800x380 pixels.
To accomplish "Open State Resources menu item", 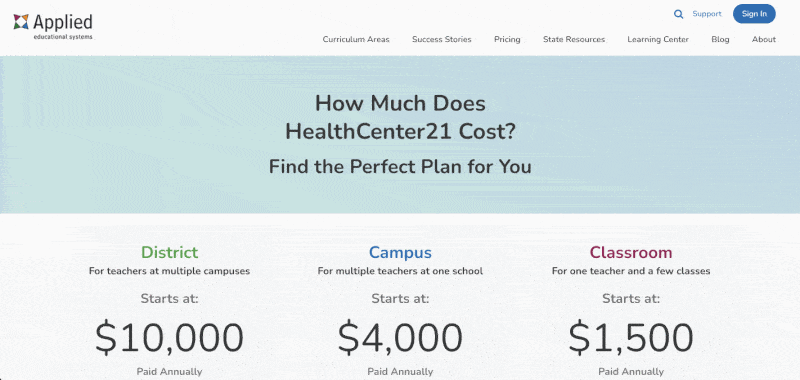I will pyautogui.click(x=573, y=39).
